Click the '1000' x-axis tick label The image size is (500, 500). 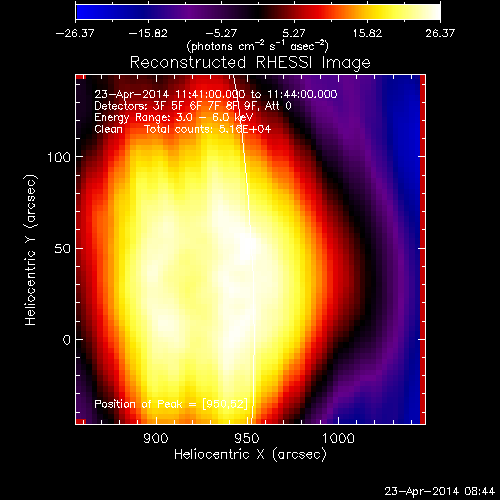pyautogui.click(x=338, y=438)
